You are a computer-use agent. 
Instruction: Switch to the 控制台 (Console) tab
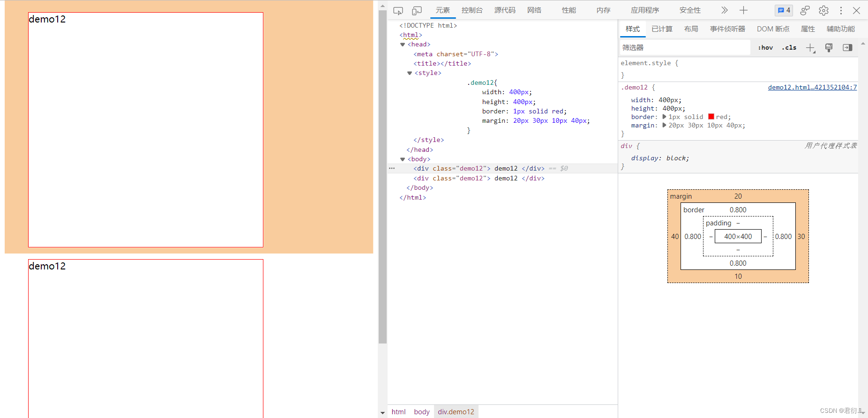[472, 10]
